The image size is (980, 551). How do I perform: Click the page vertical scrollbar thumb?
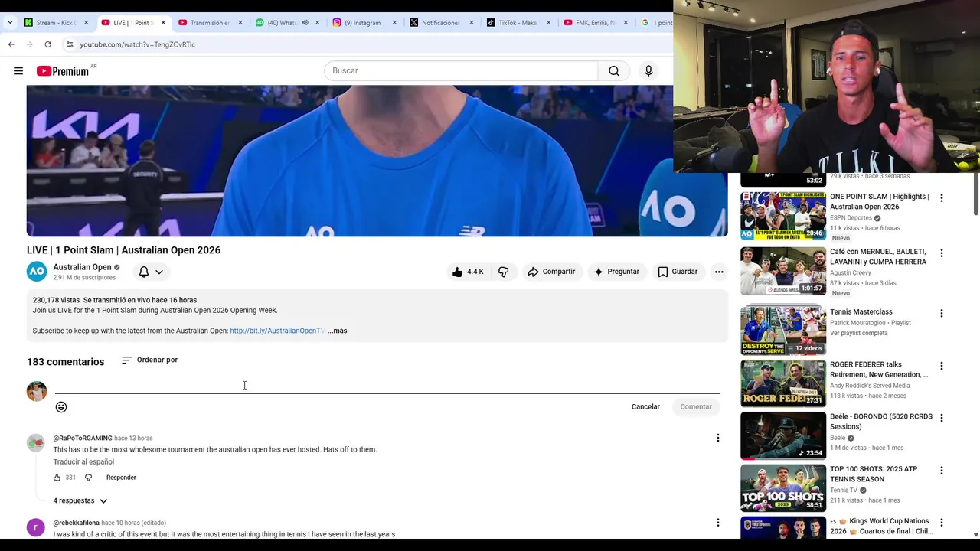(975, 194)
